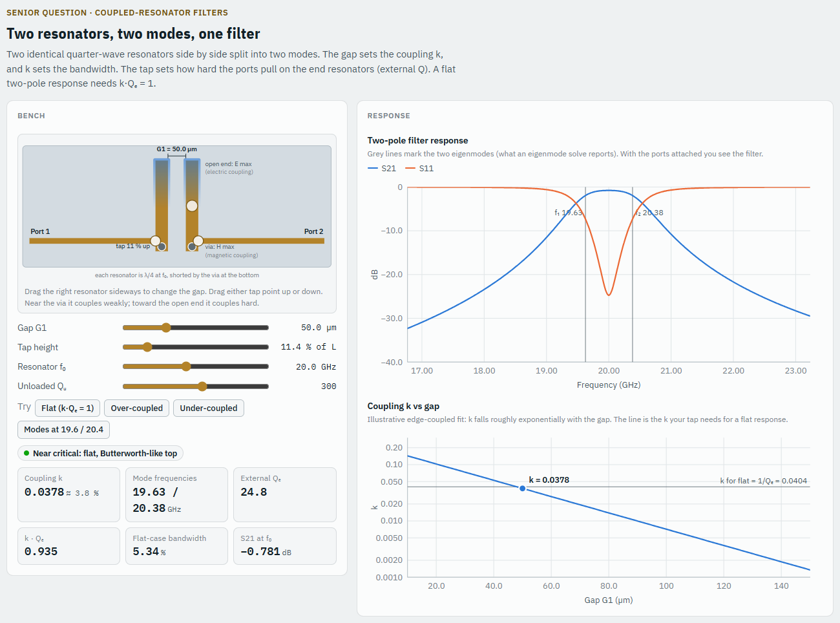Click the blue k = 0.0378 marker dot

(523, 489)
